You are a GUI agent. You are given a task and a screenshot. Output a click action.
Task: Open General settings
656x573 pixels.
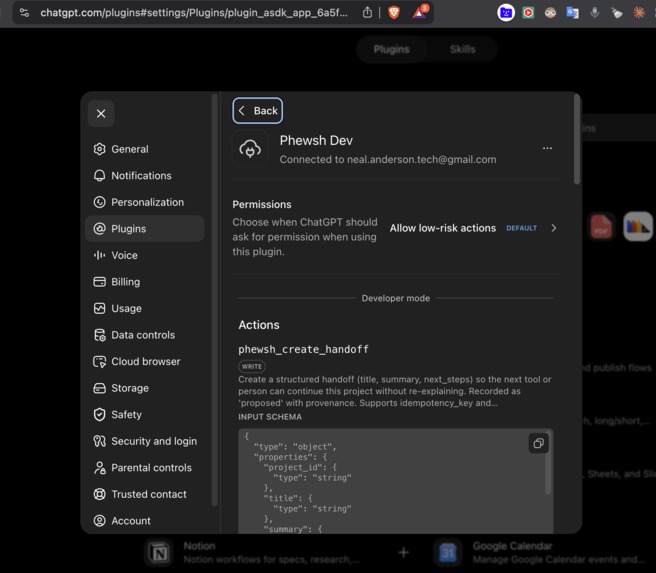coord(144,149)
